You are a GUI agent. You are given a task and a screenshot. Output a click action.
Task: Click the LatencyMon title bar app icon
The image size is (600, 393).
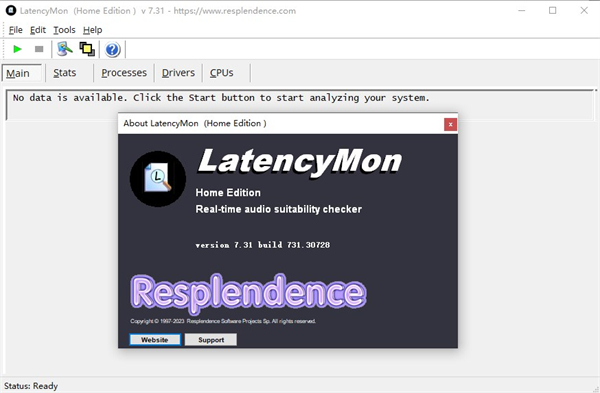[x=11, y=10]
